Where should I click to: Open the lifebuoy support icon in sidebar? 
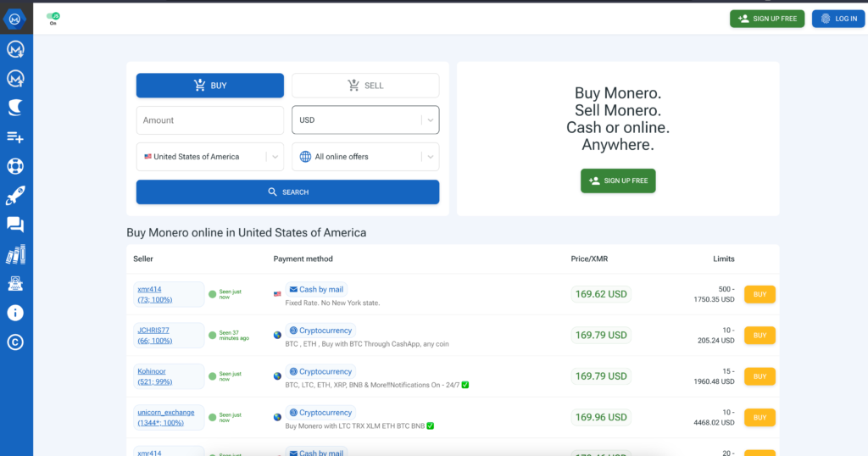[15, 166]
